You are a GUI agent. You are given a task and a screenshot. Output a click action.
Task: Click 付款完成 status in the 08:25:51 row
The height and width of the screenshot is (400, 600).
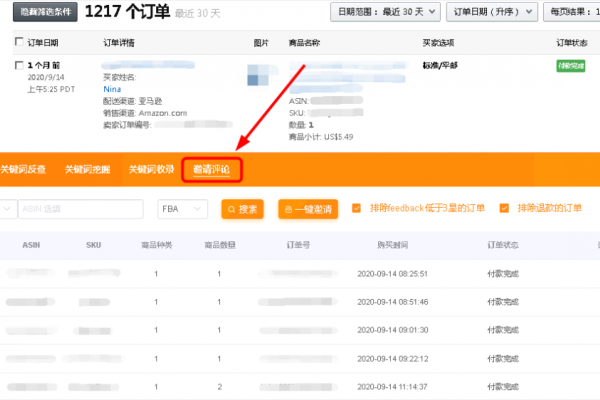pos(503,274)
